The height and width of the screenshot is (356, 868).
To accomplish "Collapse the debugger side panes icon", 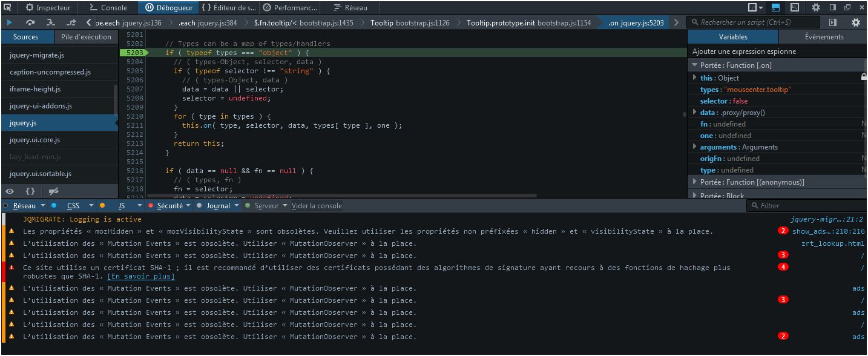I will click(833, 22).
